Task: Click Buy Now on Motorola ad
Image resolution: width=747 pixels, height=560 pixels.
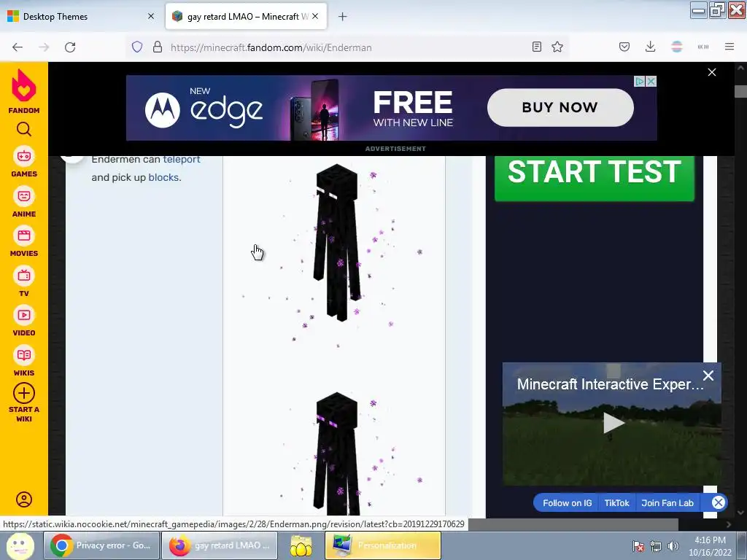Action: (x=560, y=107)
